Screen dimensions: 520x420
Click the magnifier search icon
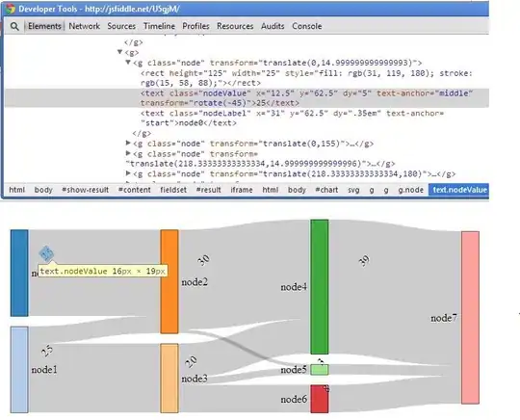(14, 26)
